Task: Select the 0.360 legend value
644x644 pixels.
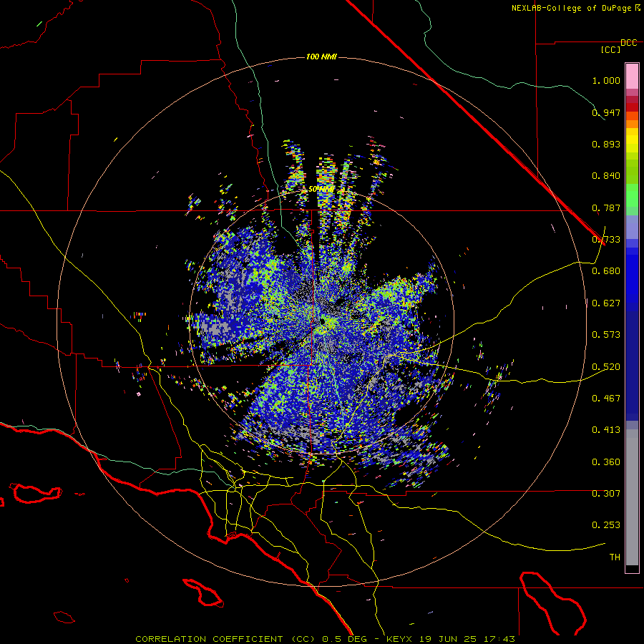Action: 606,462
